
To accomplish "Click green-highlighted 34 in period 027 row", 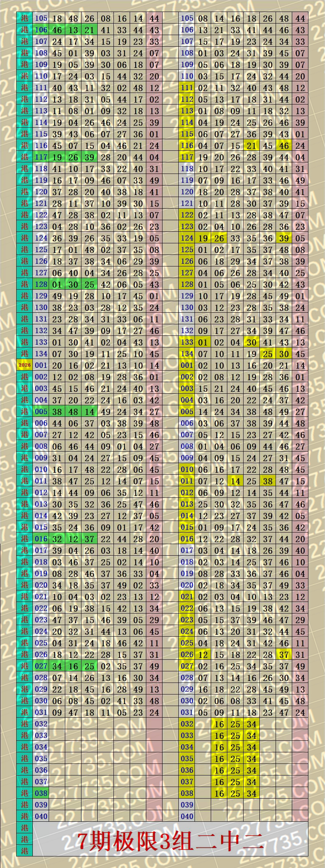I will [57, 666].
